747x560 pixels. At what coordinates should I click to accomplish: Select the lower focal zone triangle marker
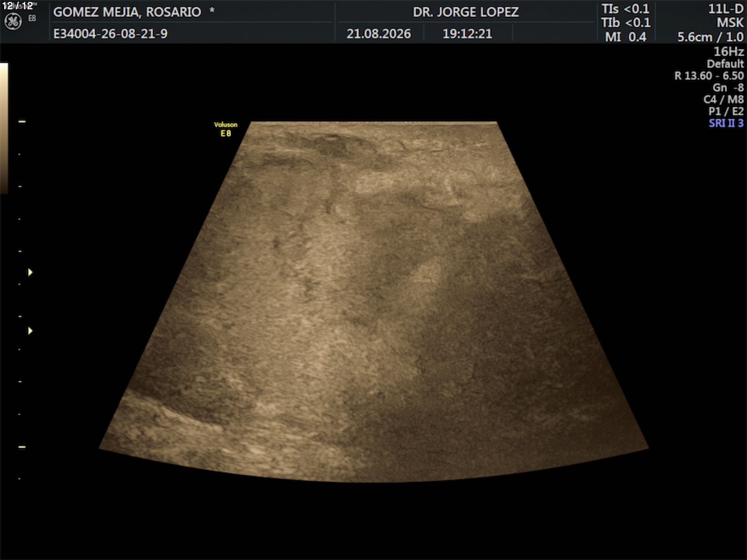tap(30, 330)
